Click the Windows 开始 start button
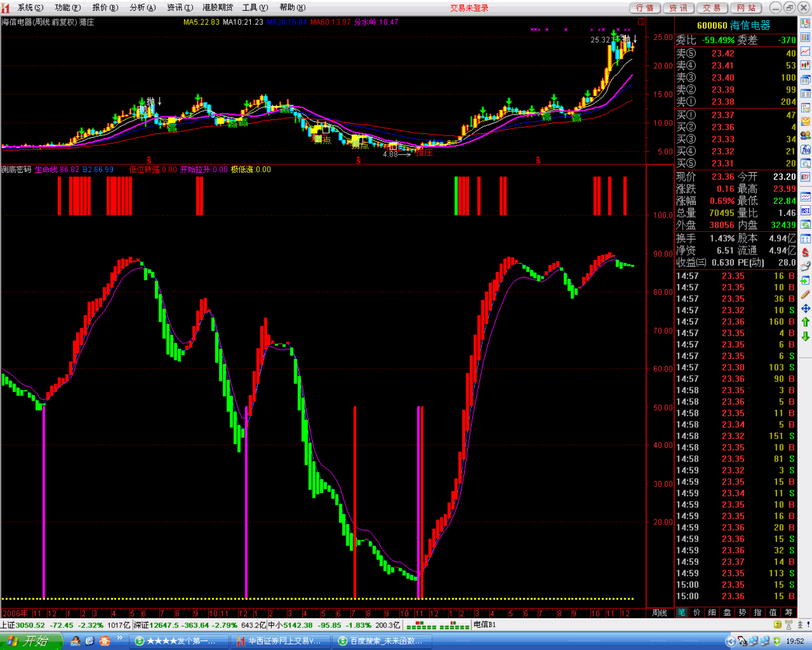Image resolution: width=812 pixels, height=650 pixels. [31, 641]
